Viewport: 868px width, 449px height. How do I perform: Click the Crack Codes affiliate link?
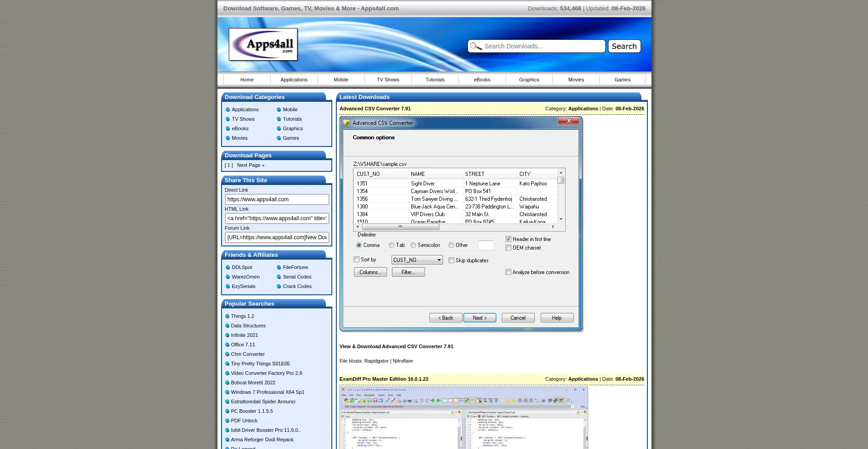(x=297, y=286)
